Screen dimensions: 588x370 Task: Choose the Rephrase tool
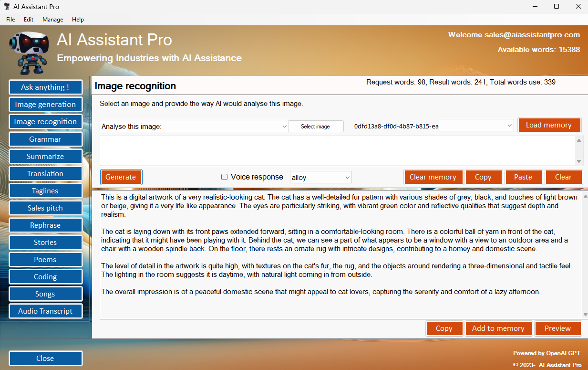point(45,225)
